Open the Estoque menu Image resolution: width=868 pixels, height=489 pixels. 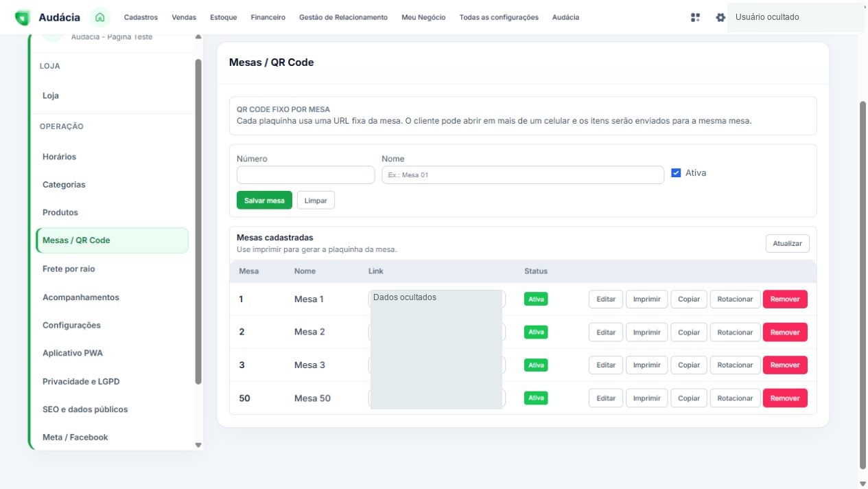pyautogui.click(x=224, y=17)
